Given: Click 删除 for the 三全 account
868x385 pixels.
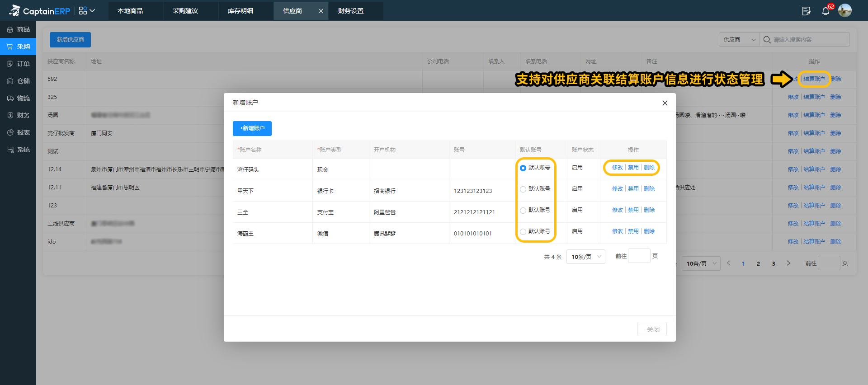Looking at the screenshot, I should (649, 210).
